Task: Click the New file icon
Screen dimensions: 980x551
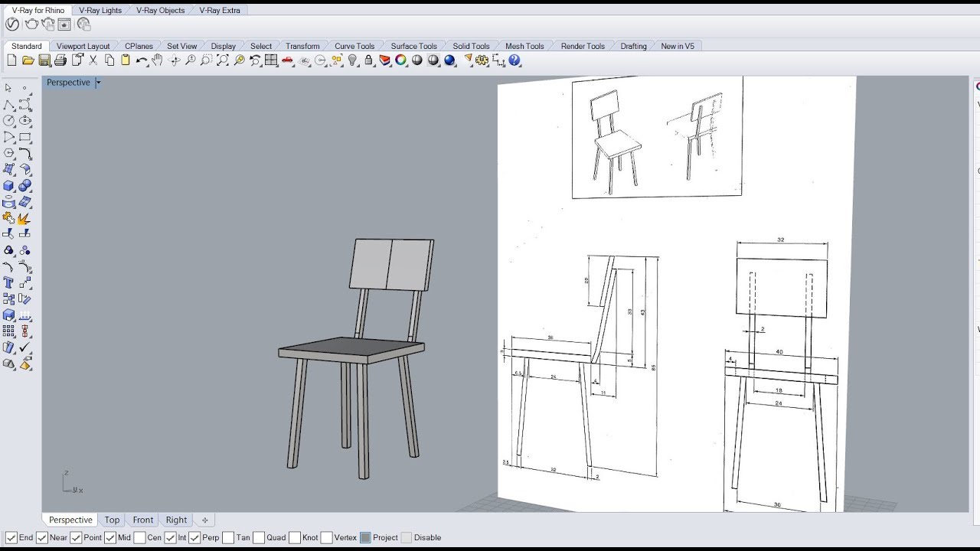Action: point(11,60)
